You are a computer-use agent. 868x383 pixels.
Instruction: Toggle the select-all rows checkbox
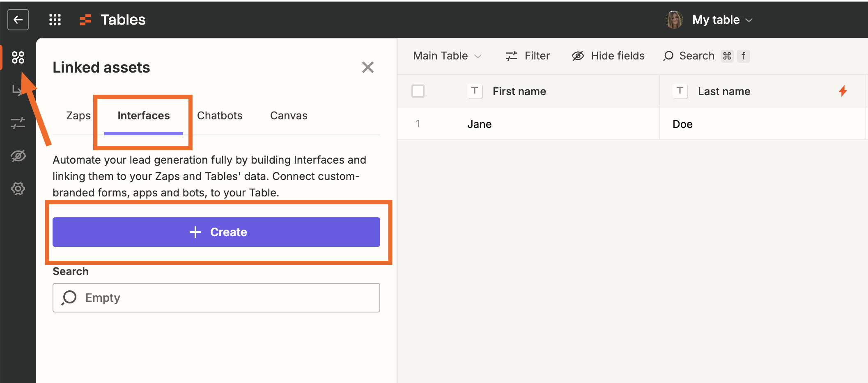click(x=418, y=91)
